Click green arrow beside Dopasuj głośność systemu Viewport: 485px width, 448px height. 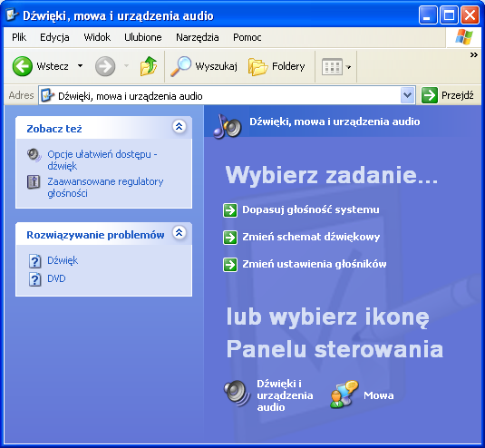click(x=230, y=210)
